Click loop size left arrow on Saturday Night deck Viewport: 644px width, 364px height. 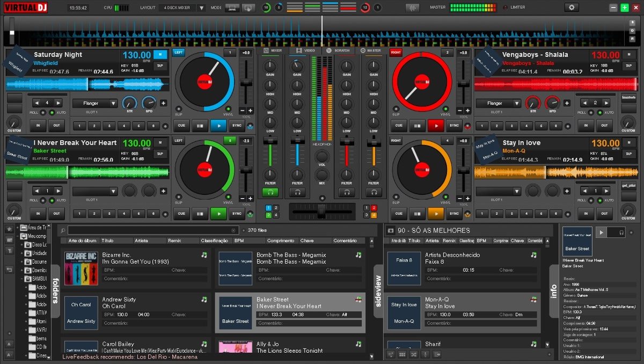pos(37,103)
